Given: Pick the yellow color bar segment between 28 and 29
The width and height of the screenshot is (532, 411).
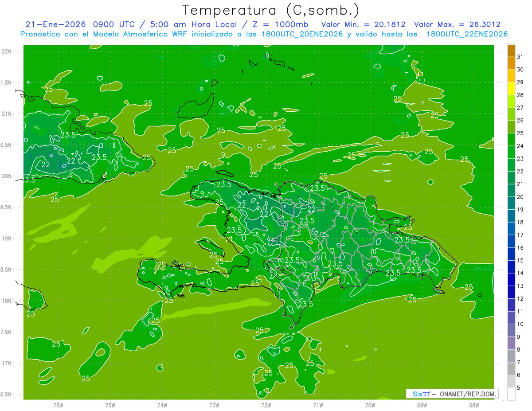Looking at the screenshot, I should tap(511, 89).
